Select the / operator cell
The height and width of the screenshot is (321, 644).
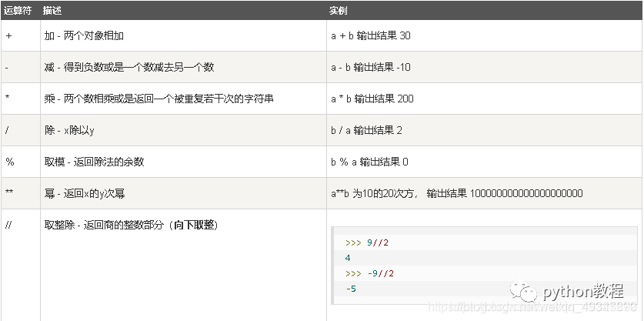point(20,130)
